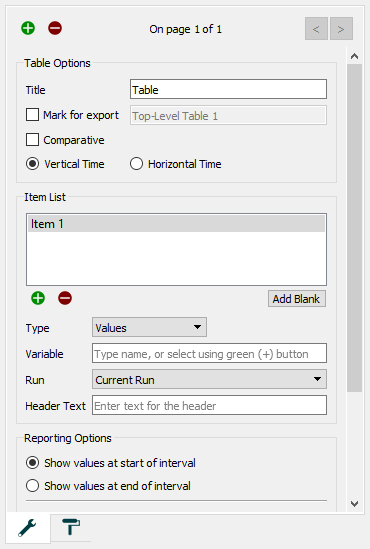Add a new table with top green plus

[x=28, y=28]
